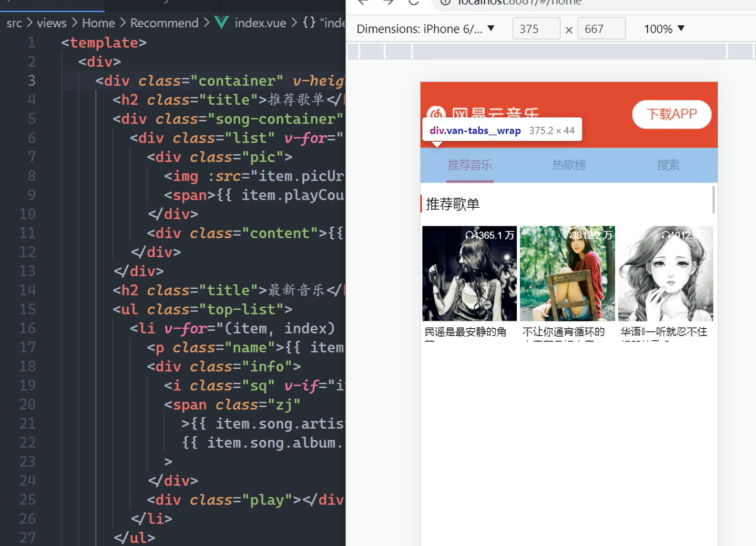Click a width preset on the responsive ruler bar
756x546 pixels.
pyautogui.click(x=398, y=51)
